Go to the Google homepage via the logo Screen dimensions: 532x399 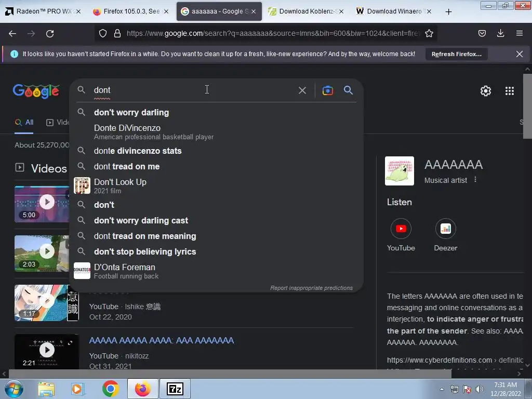point(36,91)
